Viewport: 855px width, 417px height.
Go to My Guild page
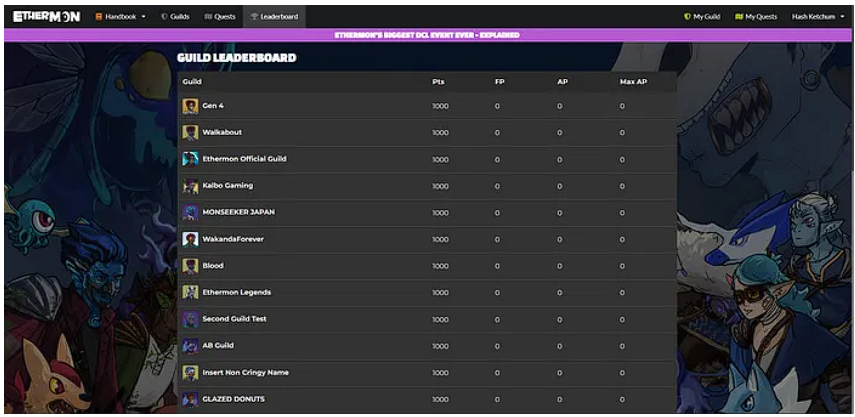(x=702, y=17)
